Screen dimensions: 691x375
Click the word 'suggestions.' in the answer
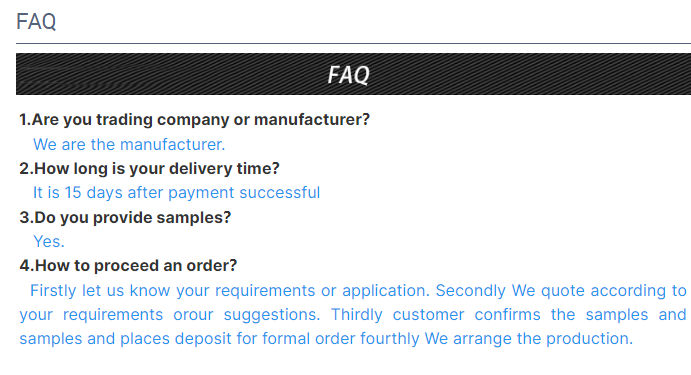click(272, 315)
